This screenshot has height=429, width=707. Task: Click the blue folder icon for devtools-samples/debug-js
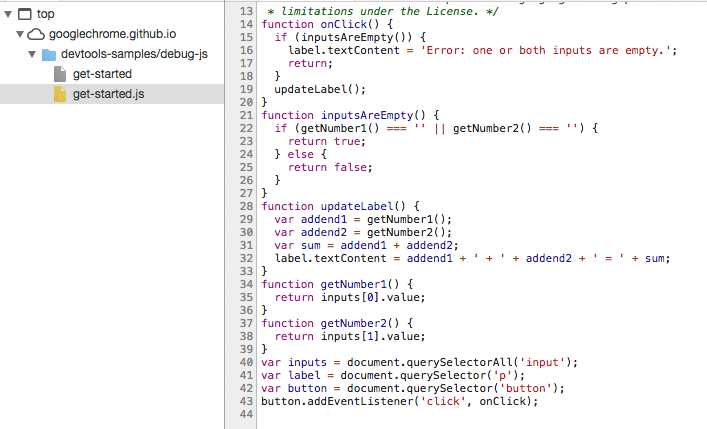(x=48, y=54)
